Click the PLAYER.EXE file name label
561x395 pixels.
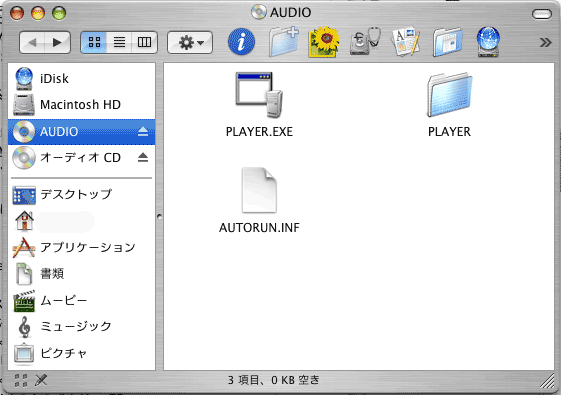point(259,132)
